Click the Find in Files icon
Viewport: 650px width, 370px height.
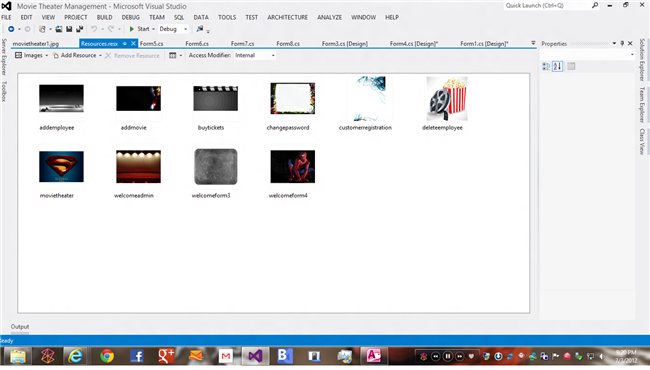(200, 29)
